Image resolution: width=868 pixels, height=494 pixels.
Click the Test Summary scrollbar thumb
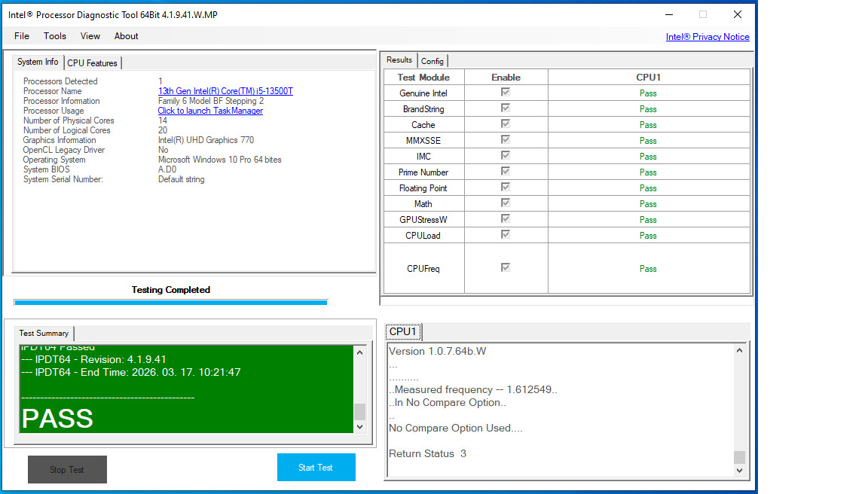tap(360, 412)
